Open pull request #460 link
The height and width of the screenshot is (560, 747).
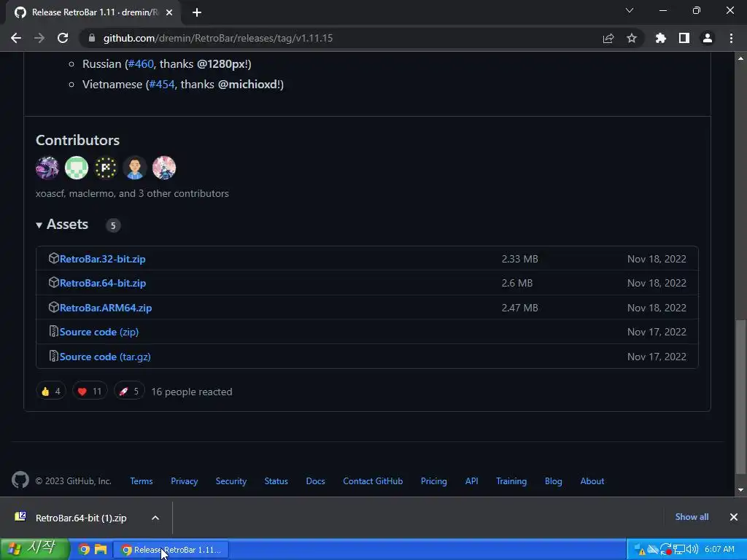click(x=141, y=64)
